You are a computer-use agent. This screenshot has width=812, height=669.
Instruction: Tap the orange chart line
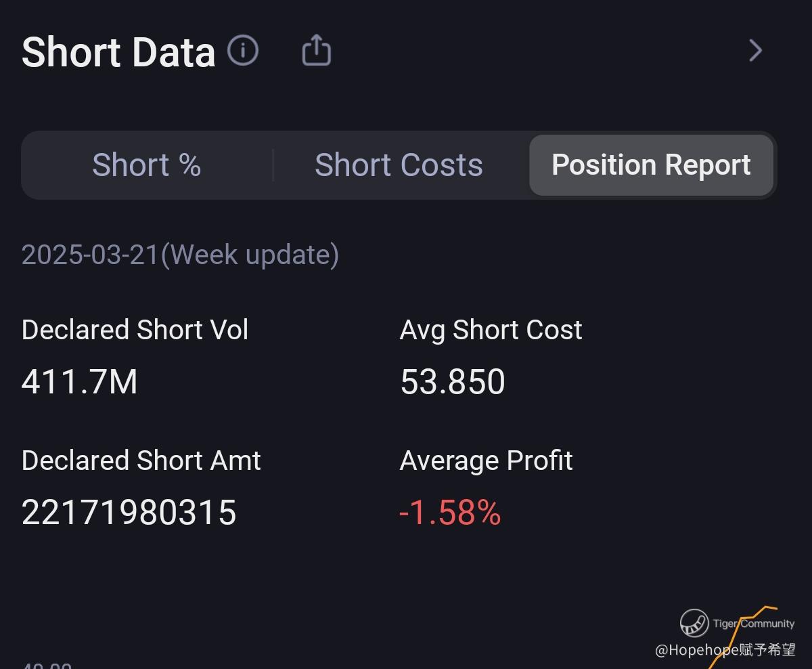click(768, 607)
